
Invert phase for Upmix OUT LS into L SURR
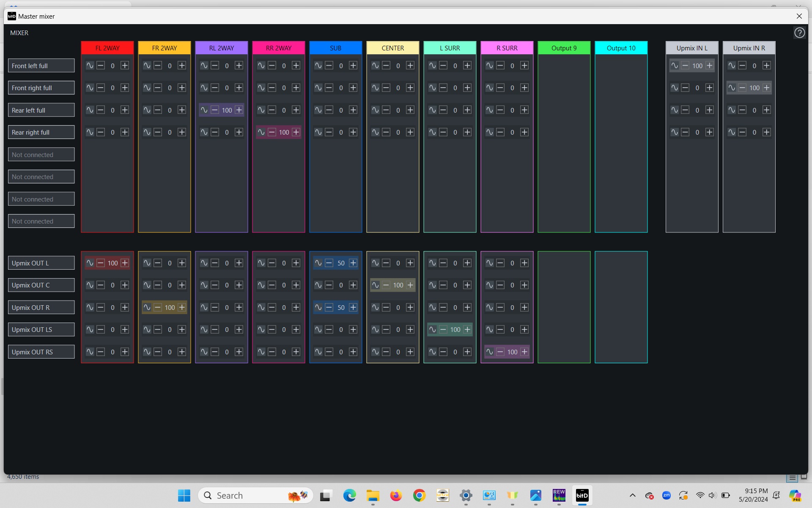(432, 329)
